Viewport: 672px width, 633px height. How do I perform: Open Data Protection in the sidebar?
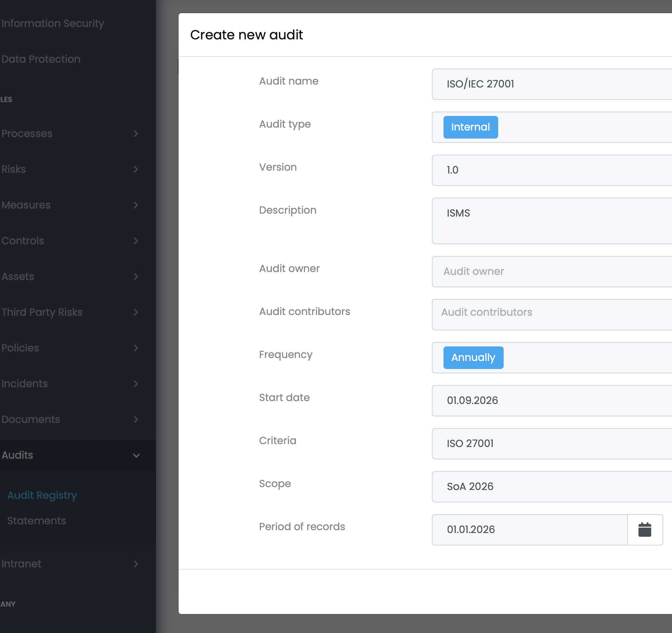point(40,59)
